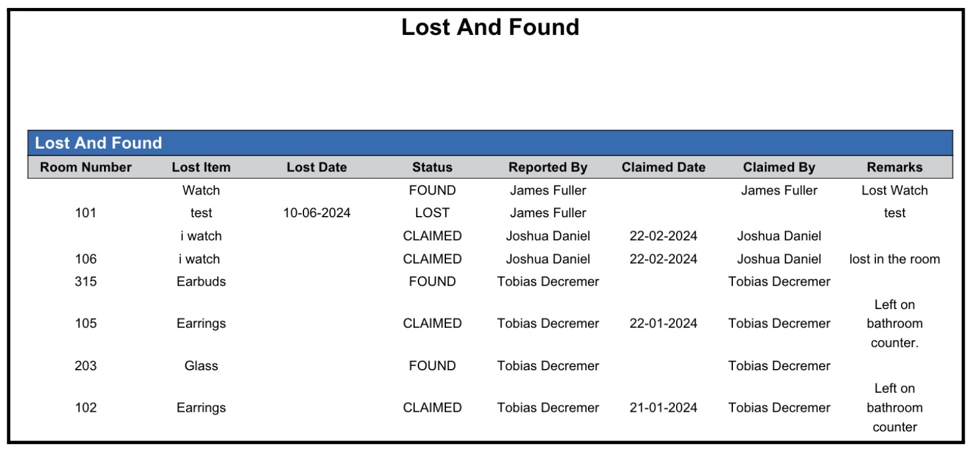The width and height of the screenshot is (980, 454).
Task: Click the LOST status cell
Action: tap(432, 213)
